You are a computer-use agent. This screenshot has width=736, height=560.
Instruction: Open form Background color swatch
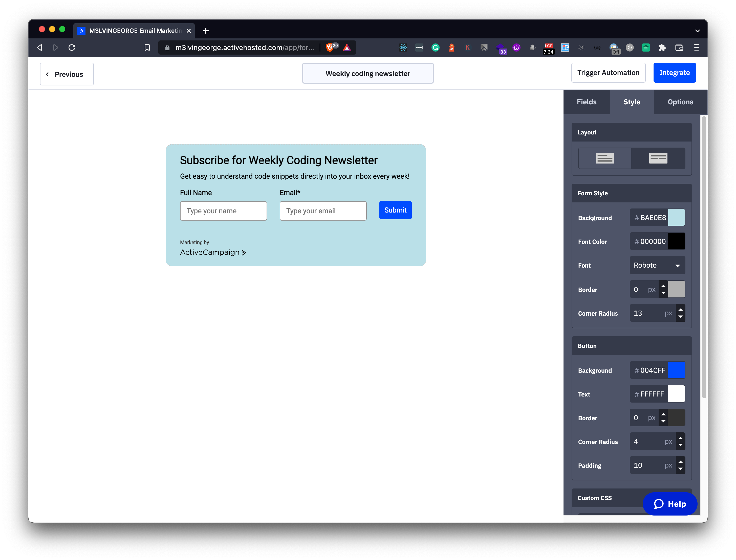point(676,218)
